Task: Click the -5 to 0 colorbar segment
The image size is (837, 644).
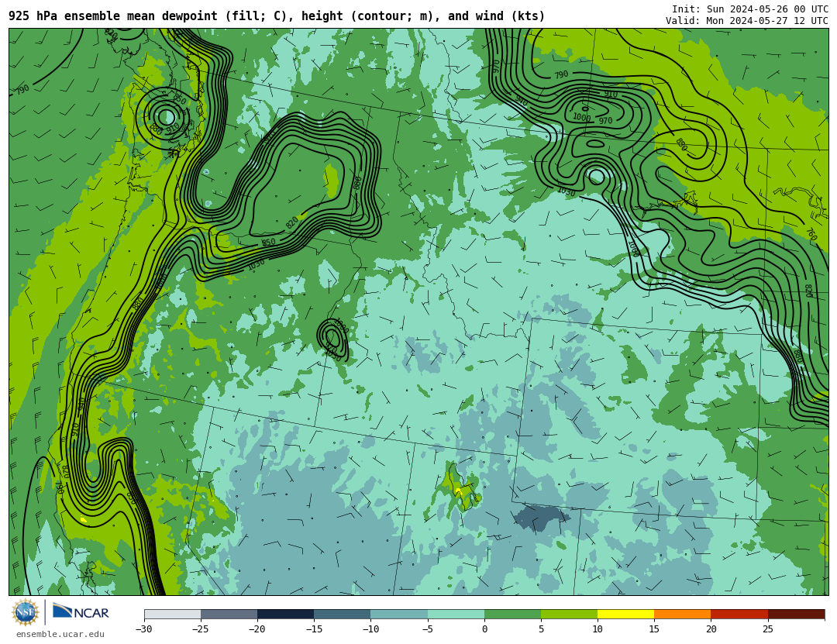Action: (x=456, y=614)
